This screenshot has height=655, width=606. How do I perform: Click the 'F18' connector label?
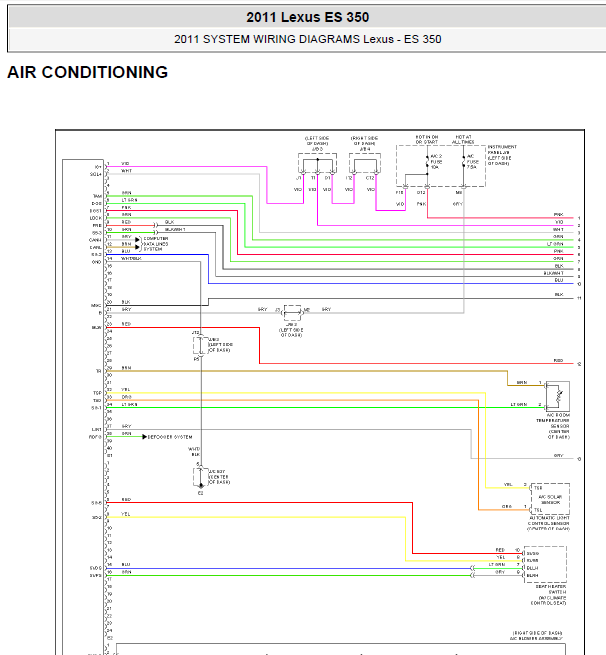[x=399, y=193]
